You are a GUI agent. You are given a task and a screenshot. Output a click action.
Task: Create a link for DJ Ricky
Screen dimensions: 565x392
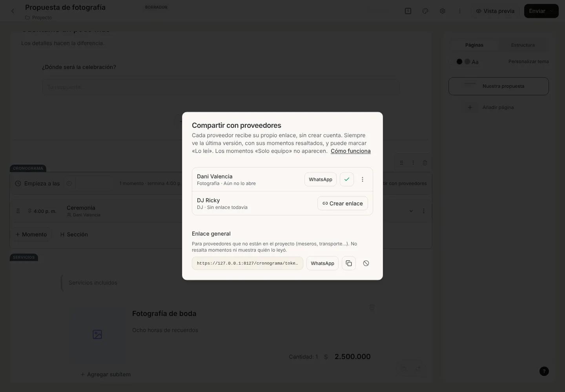pos(343,203)
